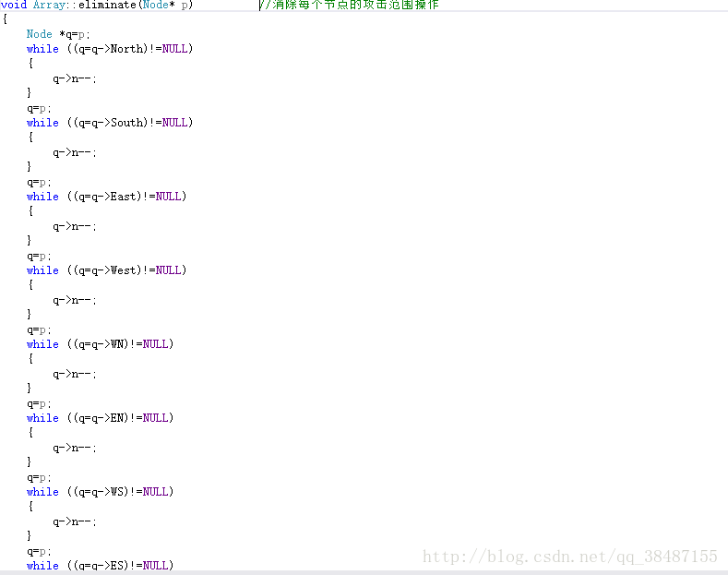The width and height of the screenshot is (728, 575).
Task: Click q->n--; inside the East loop
Action: click(x=75, y=226)
